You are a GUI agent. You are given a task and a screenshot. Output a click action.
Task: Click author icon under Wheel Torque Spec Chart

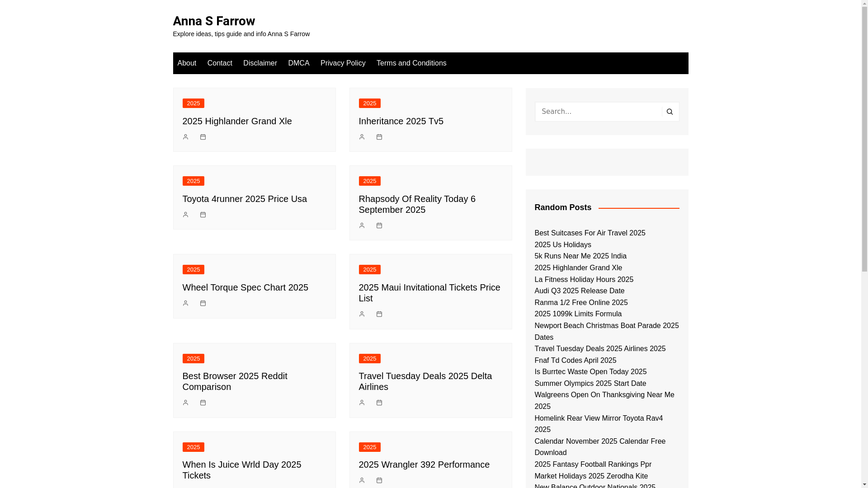(185, 303)
